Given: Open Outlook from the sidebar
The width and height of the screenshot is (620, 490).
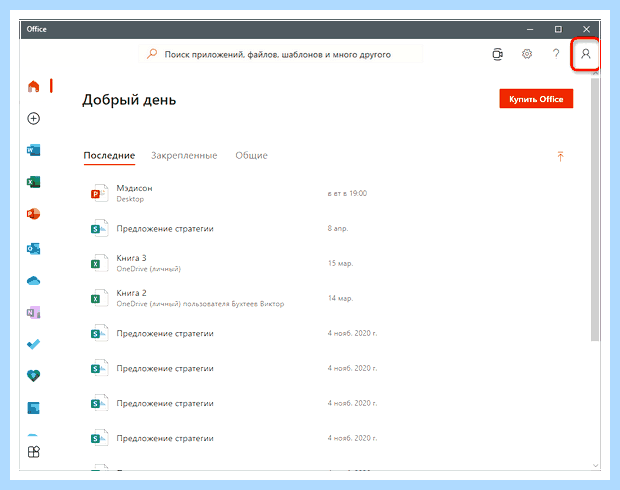Looking at the screenshot, I should (x=34, y=249).
